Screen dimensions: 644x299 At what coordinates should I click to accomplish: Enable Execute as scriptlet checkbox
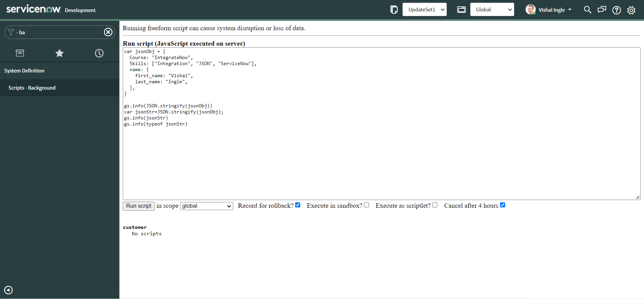coord(435,205)
